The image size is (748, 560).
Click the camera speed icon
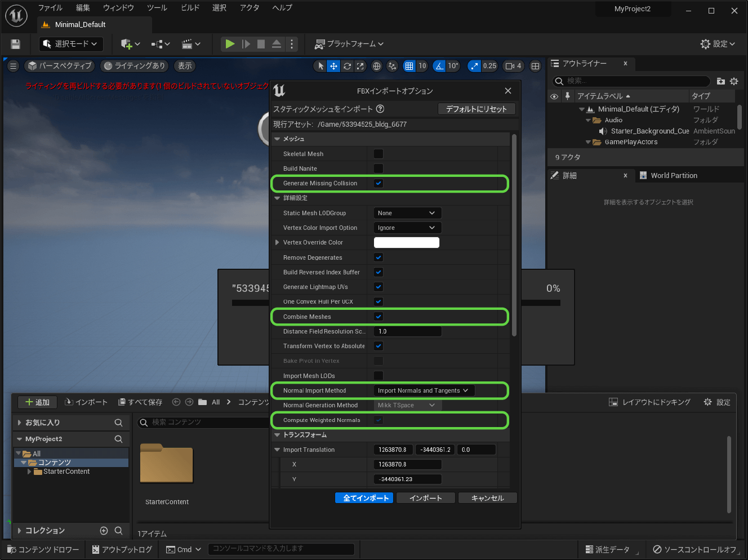(x=510, y=66)
